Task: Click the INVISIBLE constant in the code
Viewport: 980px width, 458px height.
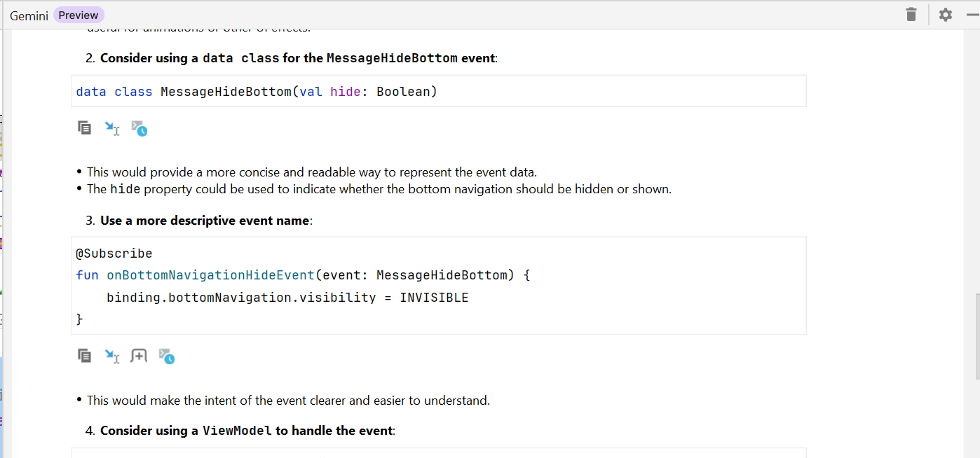Action: [434, 298]
